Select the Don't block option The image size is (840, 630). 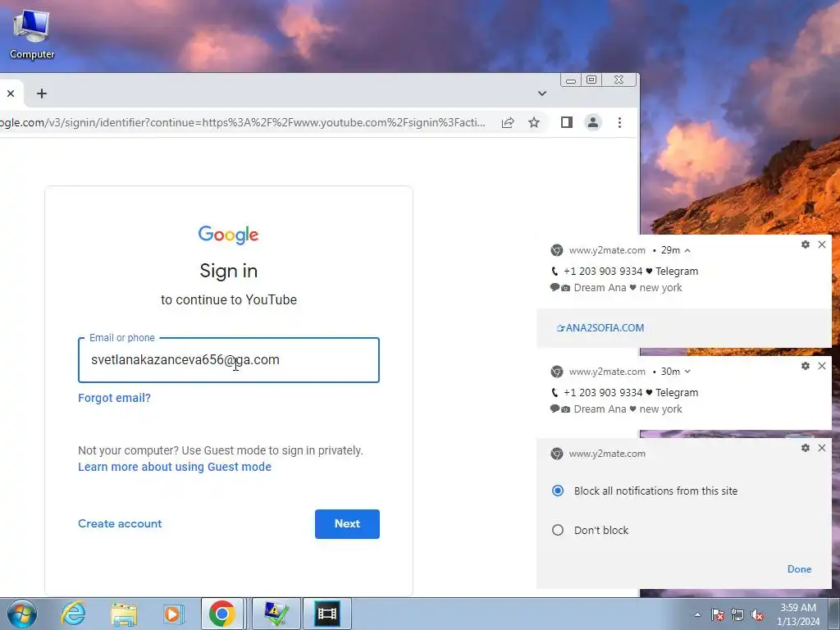click(558, 531)
